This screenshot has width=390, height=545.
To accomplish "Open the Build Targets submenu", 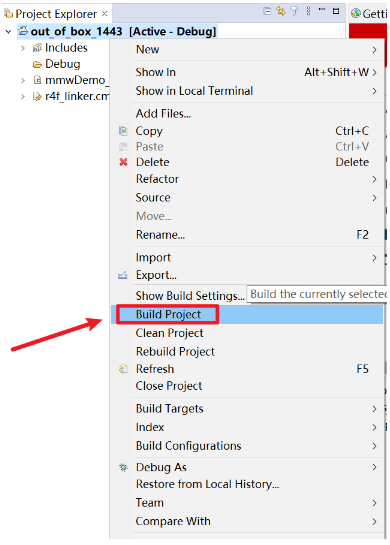I will [247, 409].
